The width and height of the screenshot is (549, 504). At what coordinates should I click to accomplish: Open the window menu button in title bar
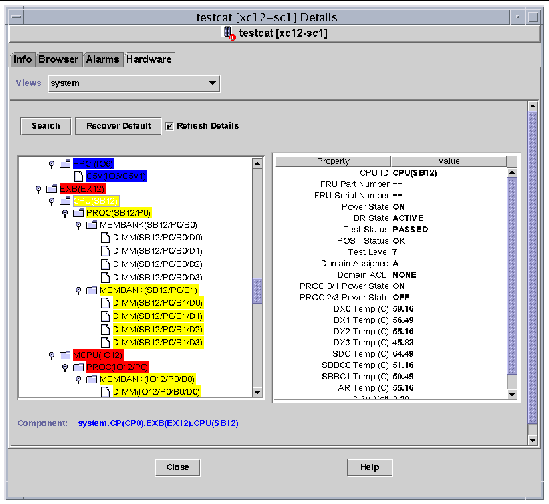click(16, 17)
